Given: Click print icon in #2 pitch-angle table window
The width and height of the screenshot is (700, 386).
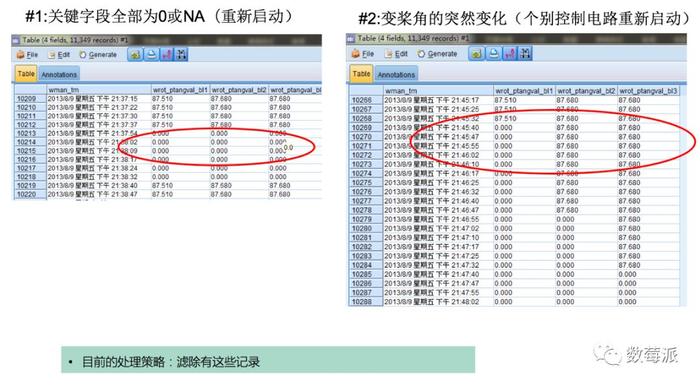Looking at the screenshot, I should (x=493, y=54).
